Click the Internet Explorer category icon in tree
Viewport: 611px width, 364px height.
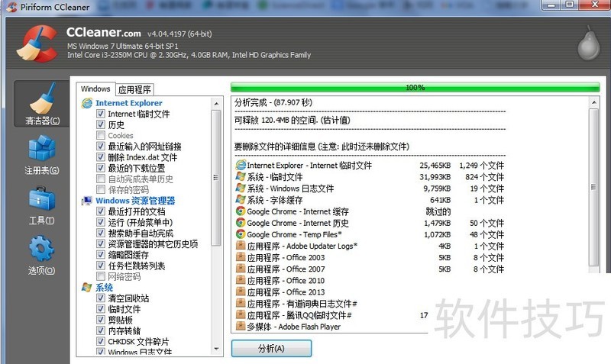[x=86, y=103]
